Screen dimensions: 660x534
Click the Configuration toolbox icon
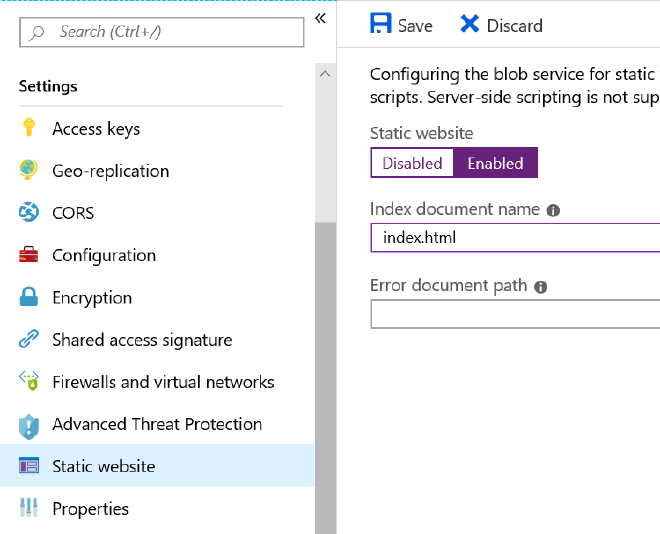(x=29, y=255)
